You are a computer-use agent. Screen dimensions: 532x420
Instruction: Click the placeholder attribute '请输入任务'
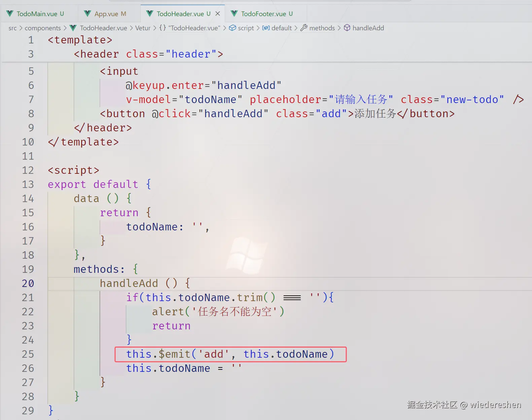(321, 99)
